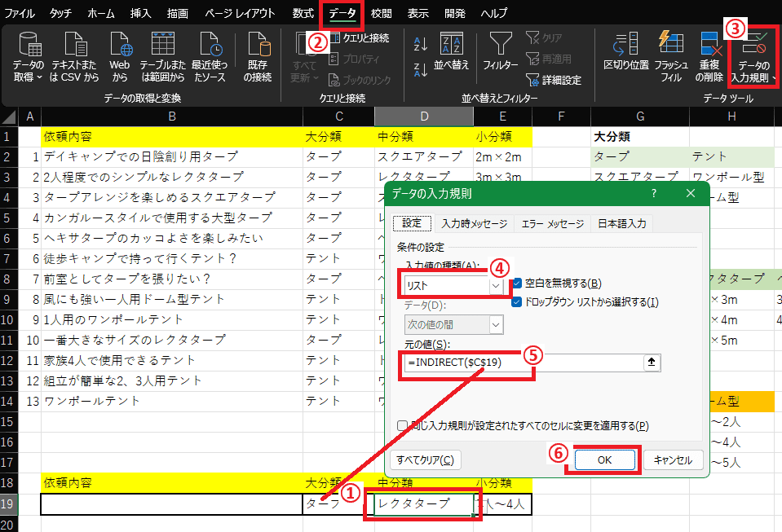Toggle ドロップダウンリストから選択する checkbox
This screenshot has width=782, height=532.
pos(518,302)
